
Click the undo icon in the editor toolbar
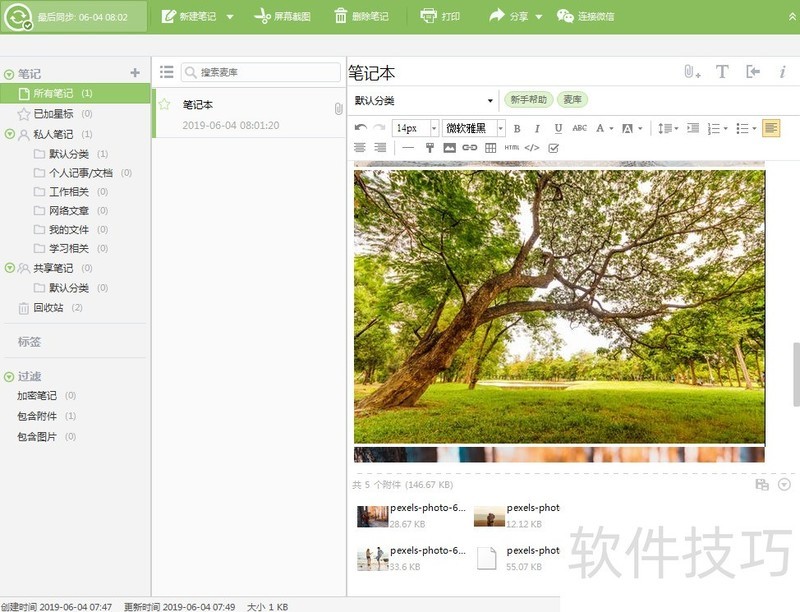(359, 128)
